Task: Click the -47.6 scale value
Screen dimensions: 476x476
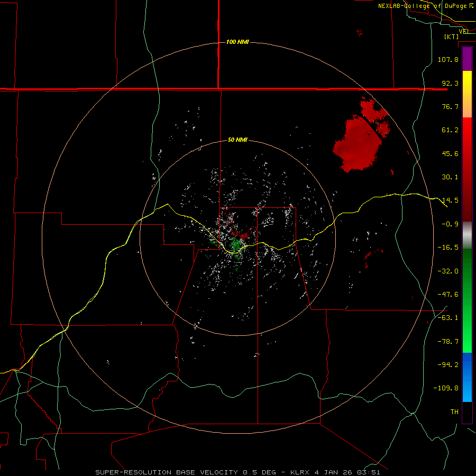Action: click(448, 295)
